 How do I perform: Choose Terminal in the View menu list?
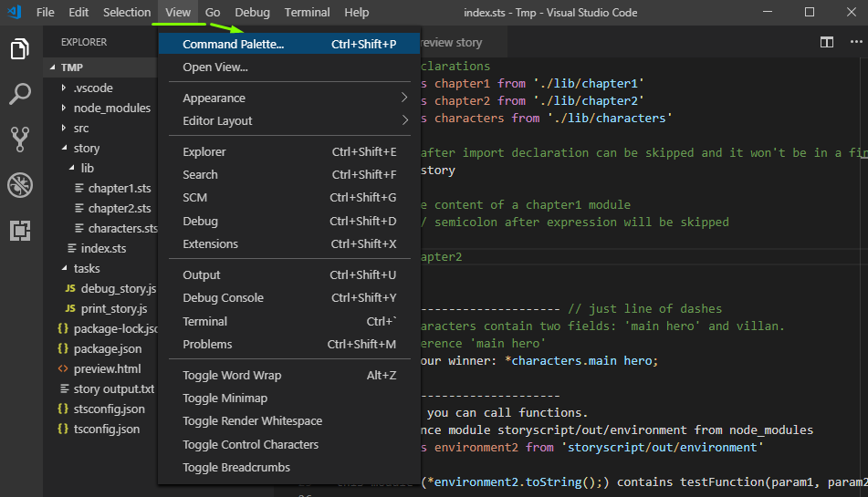289,321
